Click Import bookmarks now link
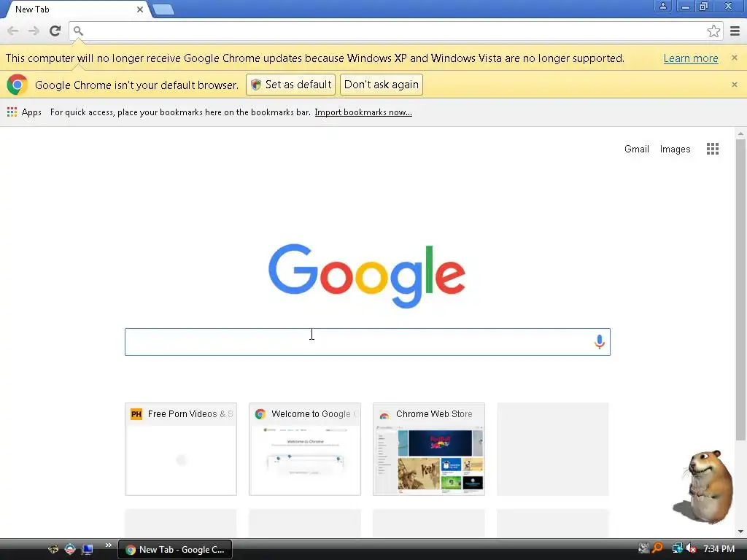The height and width of the screenshot is (560, 747). (x=363, y=112)
